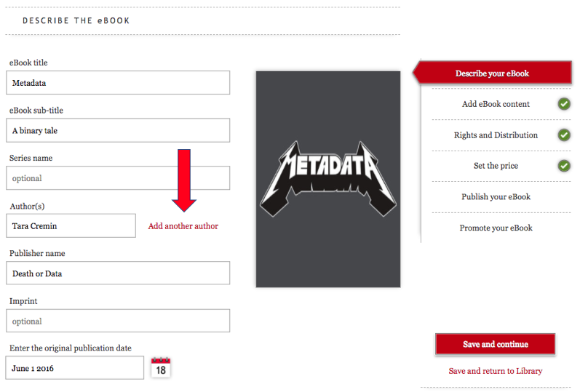580x392 pixels.
Task: Click into the eBook title field
Action: tap(119, 83)
